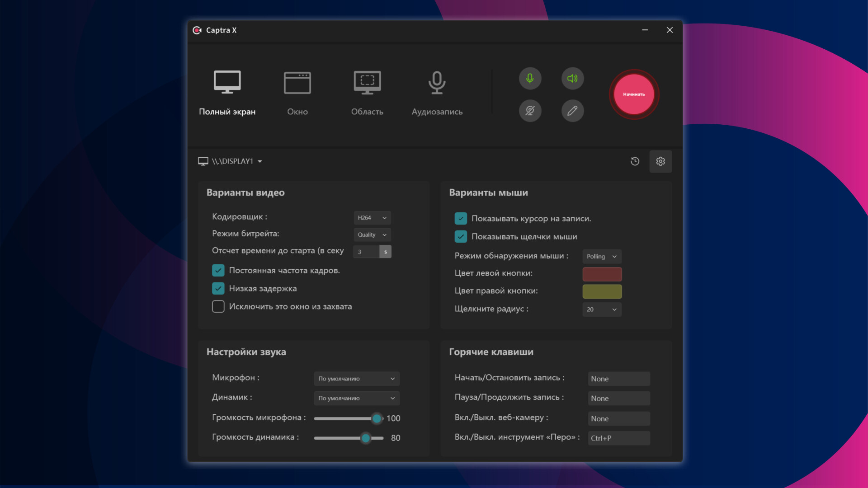The image size is (868, 488).
Task: Open the Кодировщик H264 dropdown
Action: (x=372, y=217)
